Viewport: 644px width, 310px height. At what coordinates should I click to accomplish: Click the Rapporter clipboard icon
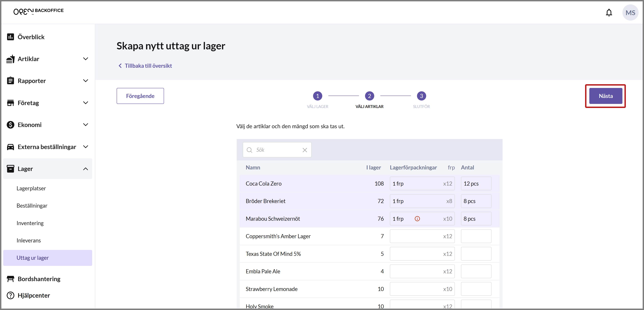click(x=11, y=81)
